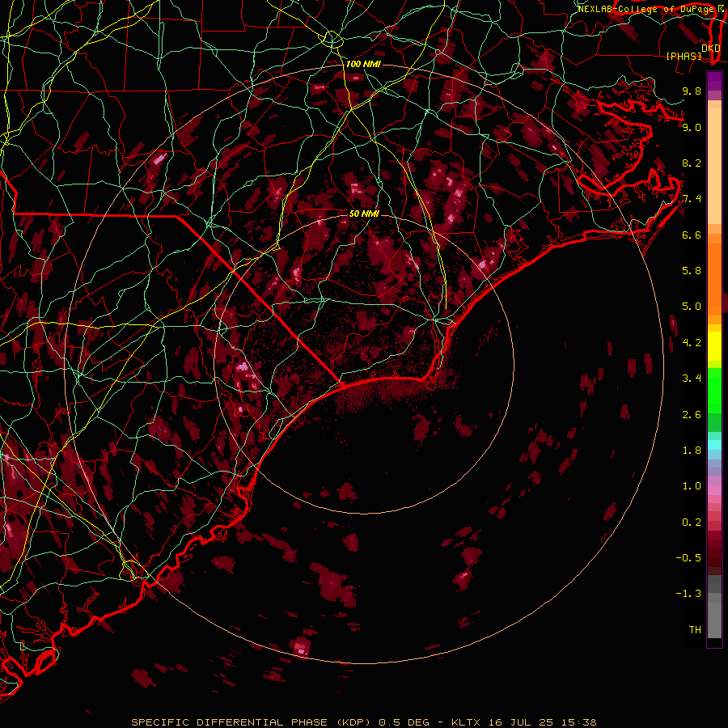Click the [PHAS] unit label
Screen dimensions: 728x728
684,56
